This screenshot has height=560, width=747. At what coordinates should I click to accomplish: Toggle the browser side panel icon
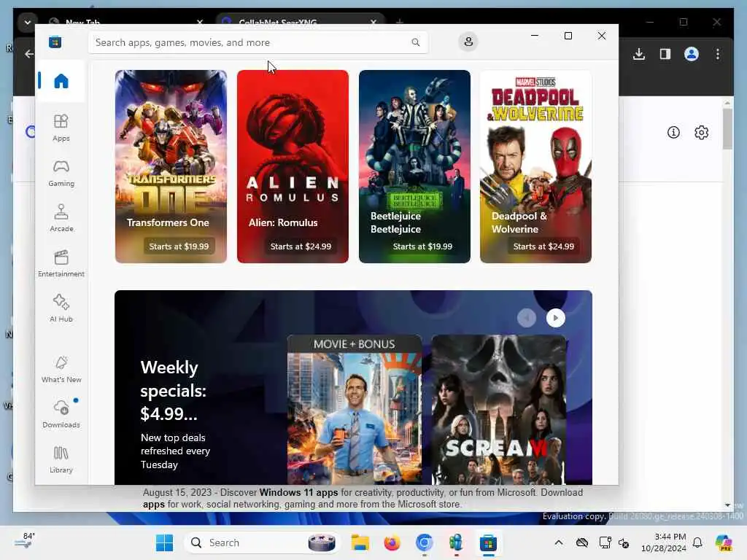(665, 54)
